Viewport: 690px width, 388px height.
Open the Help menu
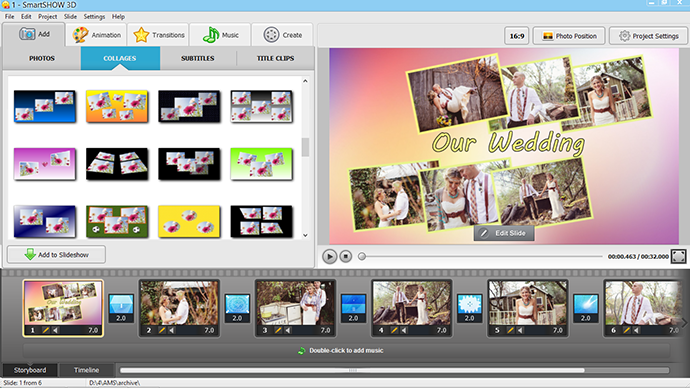(118, 17)
